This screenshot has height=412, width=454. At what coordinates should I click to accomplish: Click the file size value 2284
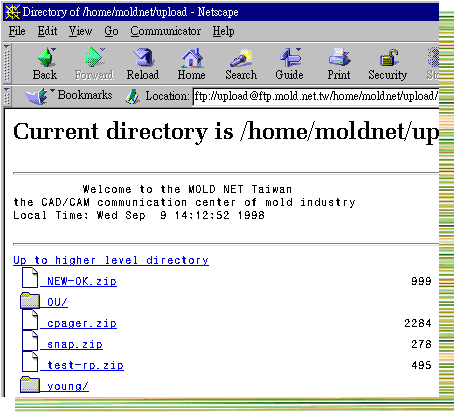418,323
